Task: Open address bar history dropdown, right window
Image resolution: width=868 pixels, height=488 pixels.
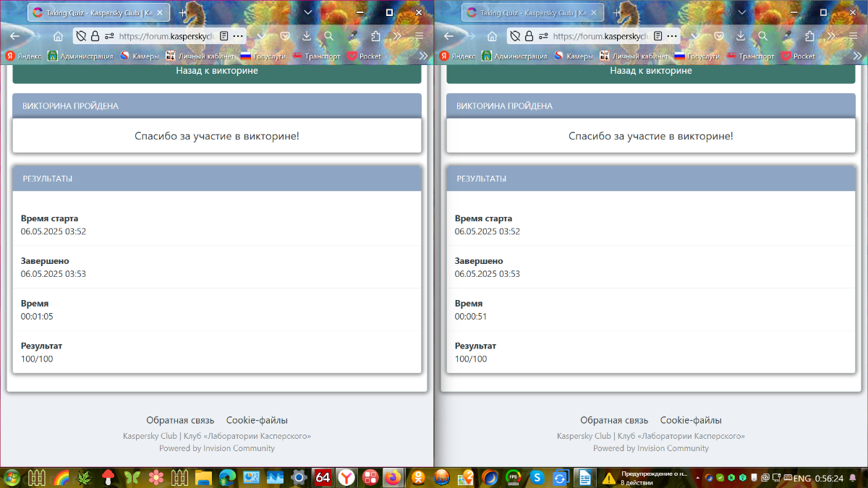Action: [695, 36]
